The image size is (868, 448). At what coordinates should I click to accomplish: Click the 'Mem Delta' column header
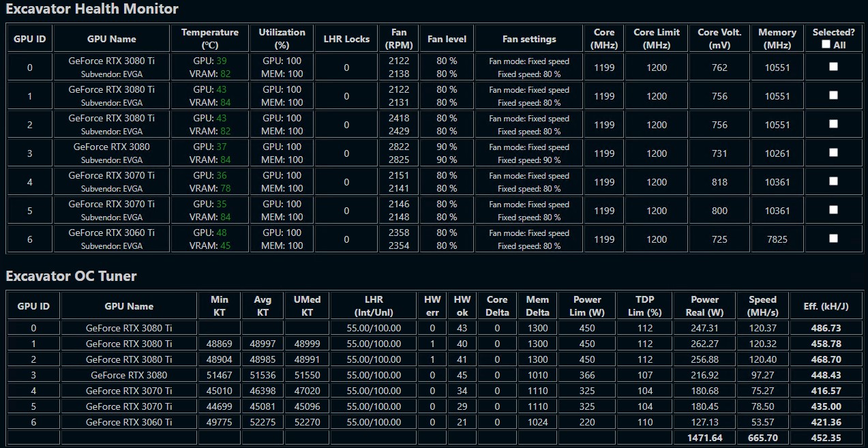pyautogui.click(x=537, y=306)
